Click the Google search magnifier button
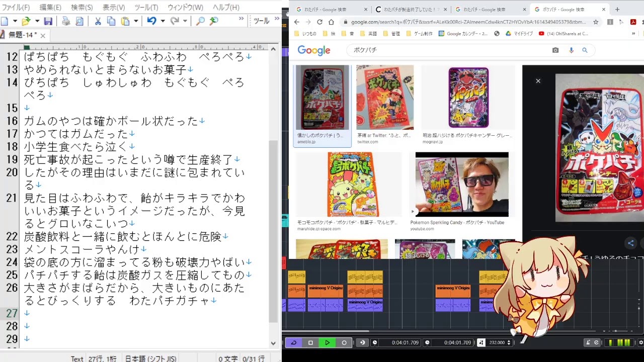This screenshot has width=644, height=362. (585, 50)
